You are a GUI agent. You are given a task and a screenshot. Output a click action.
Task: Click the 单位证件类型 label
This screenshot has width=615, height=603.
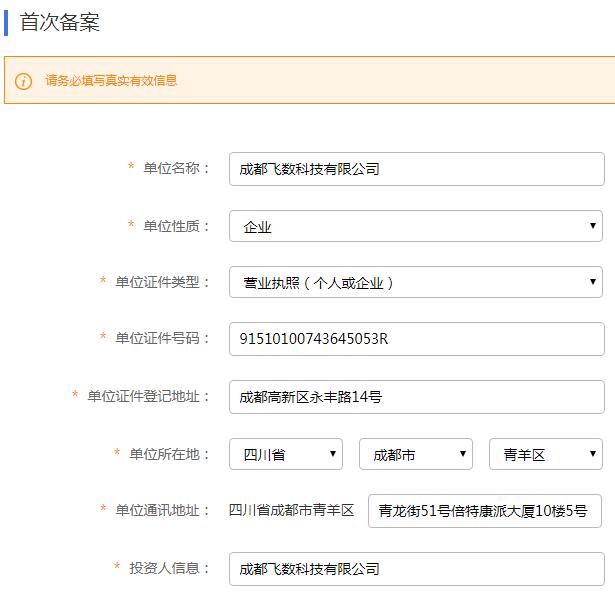[162, 282]
